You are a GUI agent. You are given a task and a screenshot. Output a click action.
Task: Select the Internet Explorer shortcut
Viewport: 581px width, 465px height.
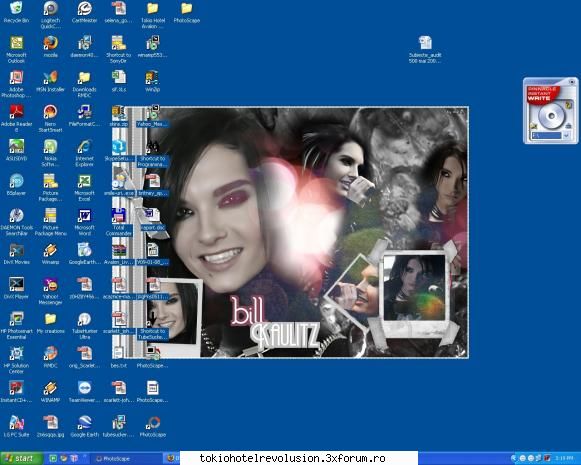(84, 153)
